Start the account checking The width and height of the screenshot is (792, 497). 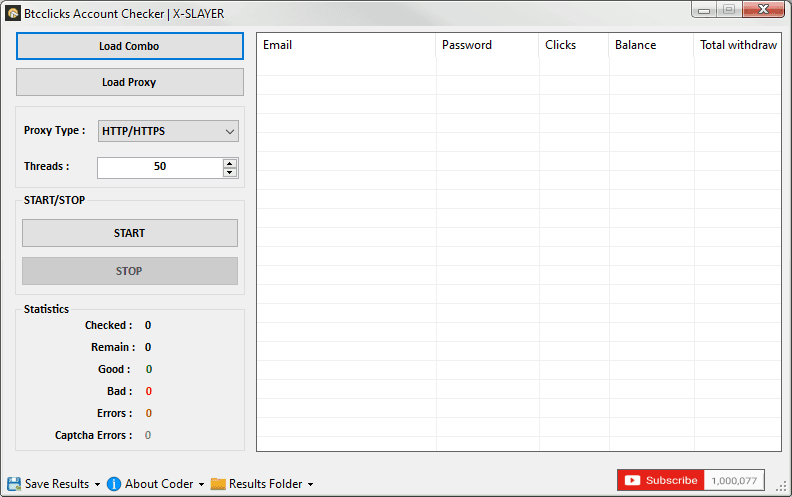[x=129, y=233]
